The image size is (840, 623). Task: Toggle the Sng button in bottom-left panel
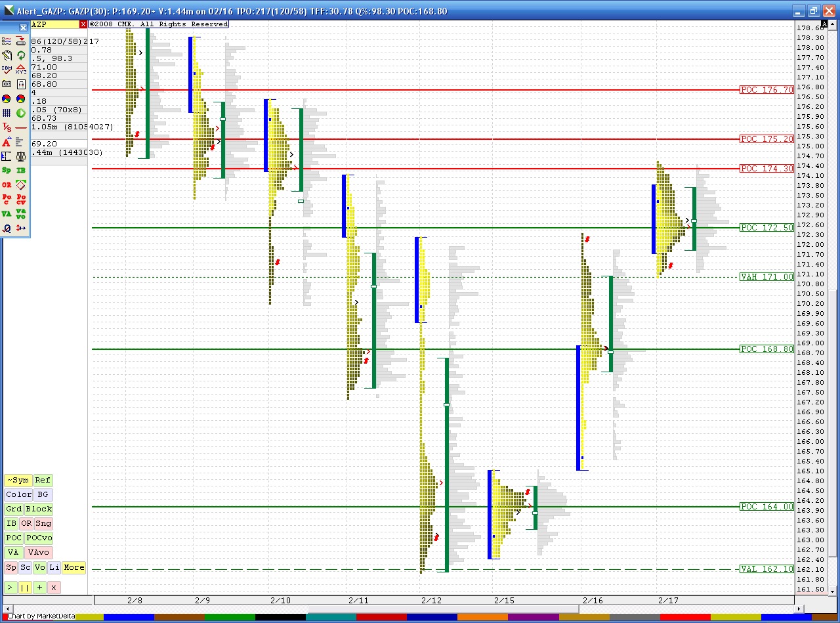point(43,523)
